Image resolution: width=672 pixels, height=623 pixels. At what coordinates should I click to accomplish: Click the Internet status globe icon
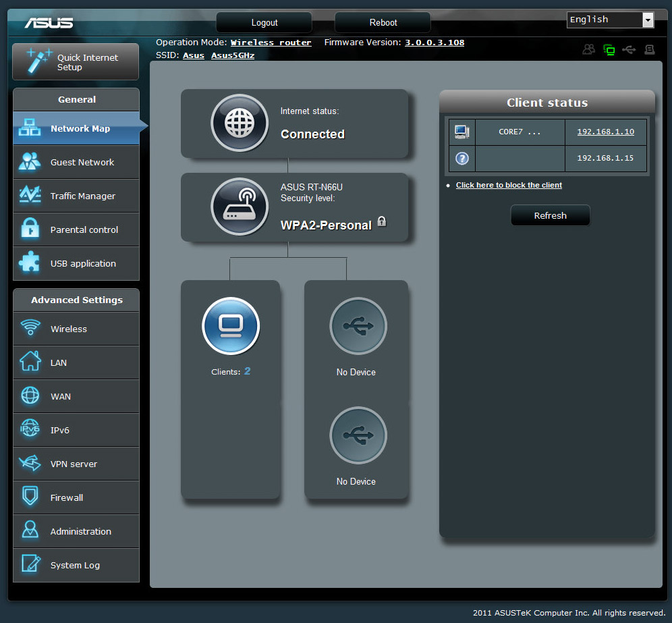point(240,123)
